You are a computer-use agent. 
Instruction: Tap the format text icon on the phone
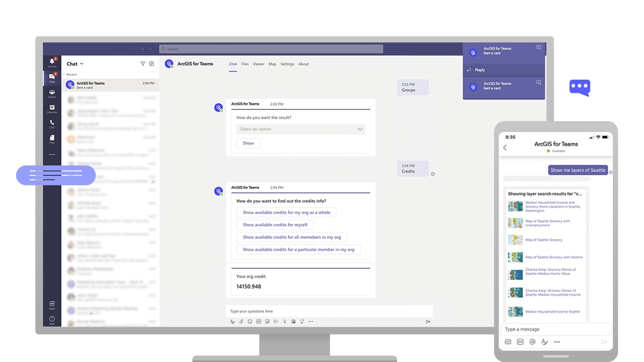click(545, 342)
